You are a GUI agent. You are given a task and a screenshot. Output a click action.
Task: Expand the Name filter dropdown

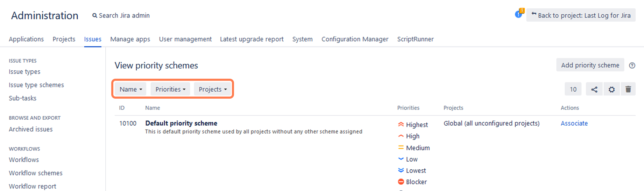click(131, 89)
